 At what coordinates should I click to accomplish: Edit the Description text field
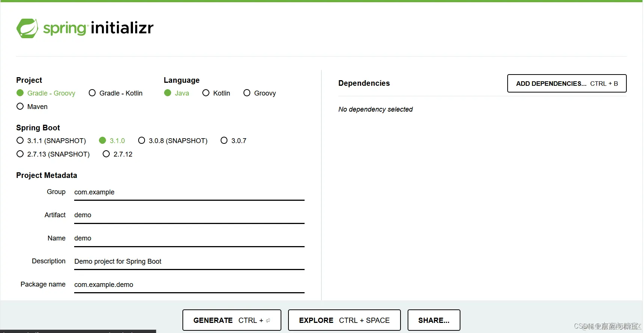pos(189,261)
